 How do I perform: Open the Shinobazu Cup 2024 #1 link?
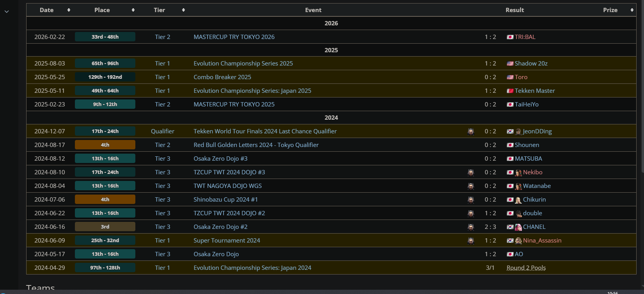226,200
